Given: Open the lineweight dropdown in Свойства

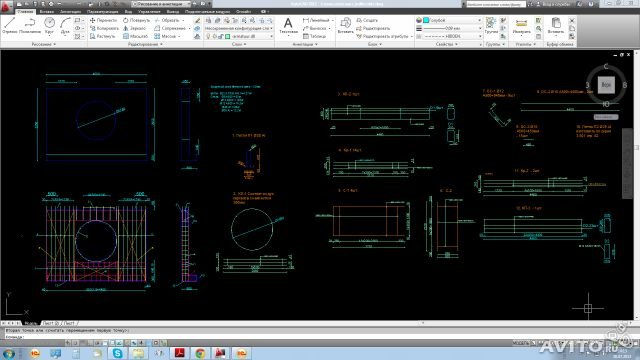Looking at the screenshot, I should pyautogui.click(x=453, y=28).
